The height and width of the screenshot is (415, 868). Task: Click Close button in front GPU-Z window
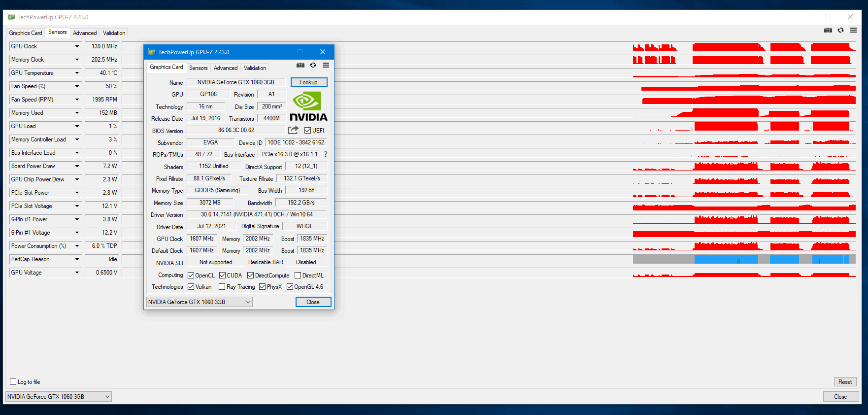coord(313,302)
